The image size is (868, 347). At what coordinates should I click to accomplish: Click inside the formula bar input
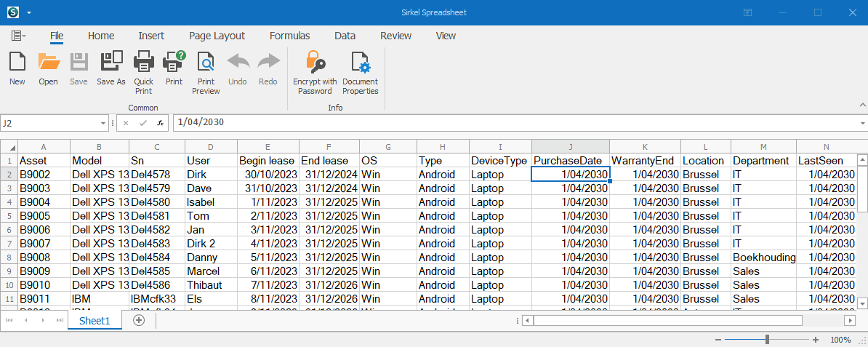515,123
